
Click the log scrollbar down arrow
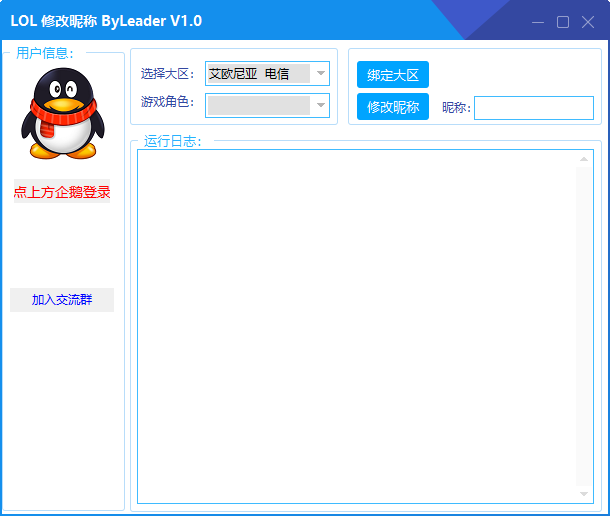coord(584,494)
